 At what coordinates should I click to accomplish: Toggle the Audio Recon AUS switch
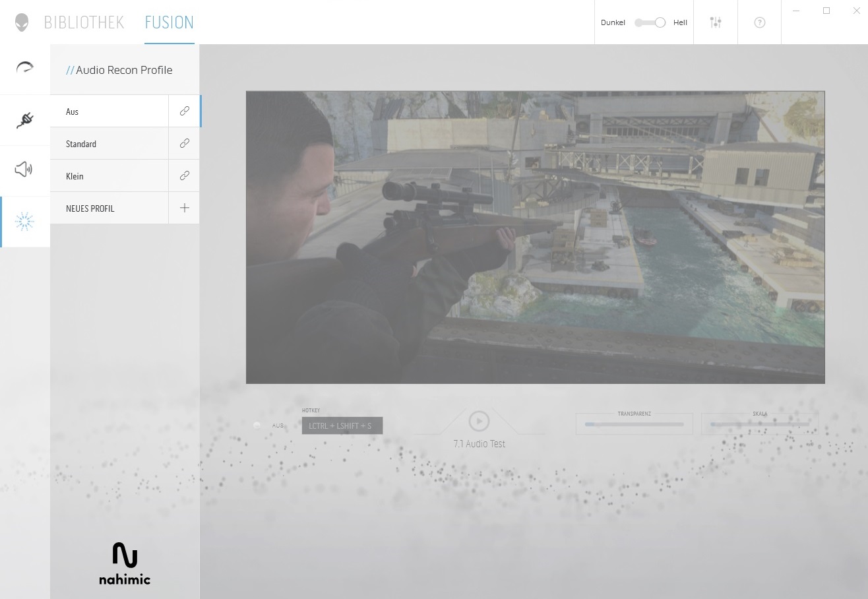point(257,426)
